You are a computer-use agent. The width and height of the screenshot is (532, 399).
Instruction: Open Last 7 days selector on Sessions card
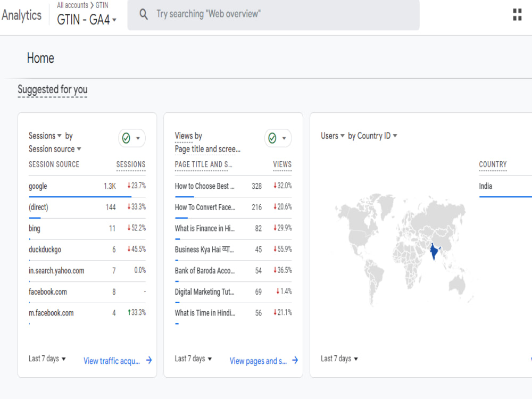[45, 359]
